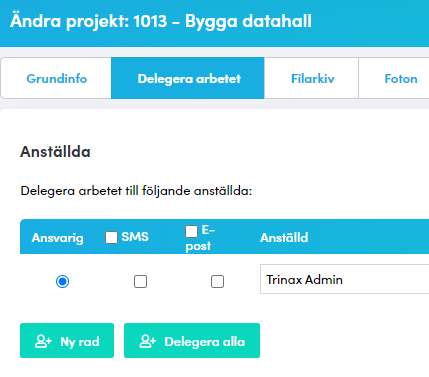Viewport: 429px width, 377px height.
Task: Toggle the E-post checkbox in the table header
Action: (x=191, y=231)
